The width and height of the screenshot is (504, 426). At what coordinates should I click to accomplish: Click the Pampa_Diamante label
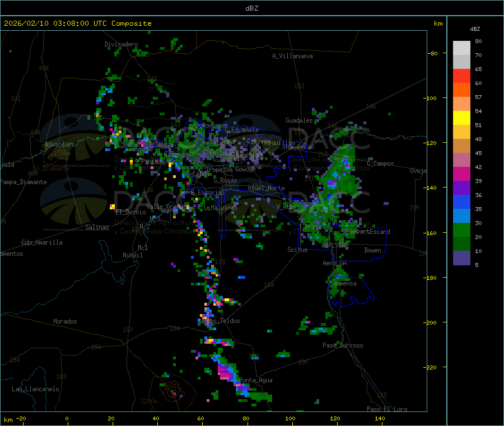(24, 182)
